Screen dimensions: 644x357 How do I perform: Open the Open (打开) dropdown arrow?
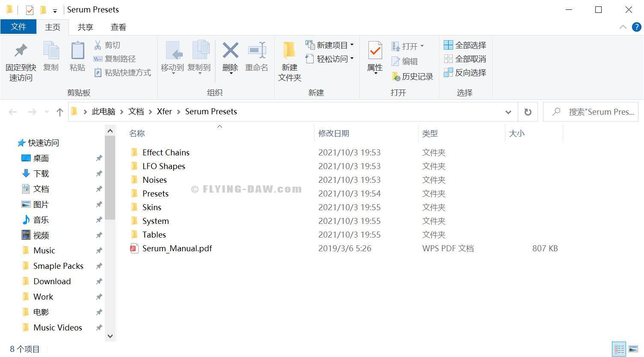click(422, 46)
